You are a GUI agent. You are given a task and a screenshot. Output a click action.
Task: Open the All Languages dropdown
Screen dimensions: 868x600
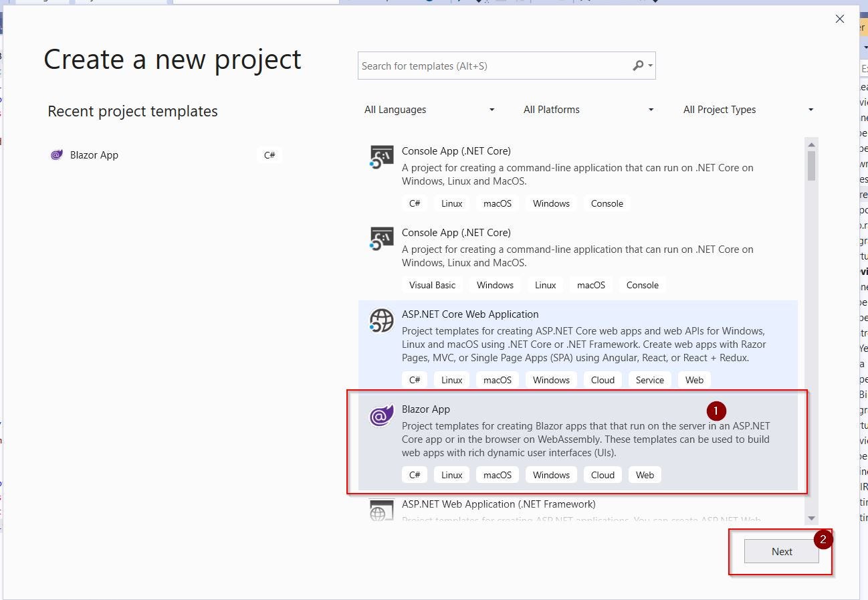tap(429, 109)
